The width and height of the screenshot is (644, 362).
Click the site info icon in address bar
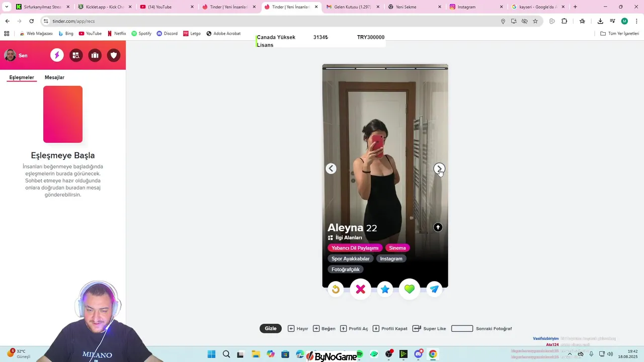coord(46,21)
